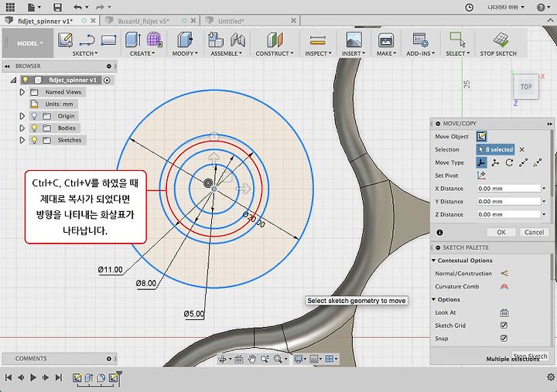Image resolution: width=557 pixels, height=392 pixels.
Task: Toggle Origin folder visibility bulb
Action: (x=34, y=116)
